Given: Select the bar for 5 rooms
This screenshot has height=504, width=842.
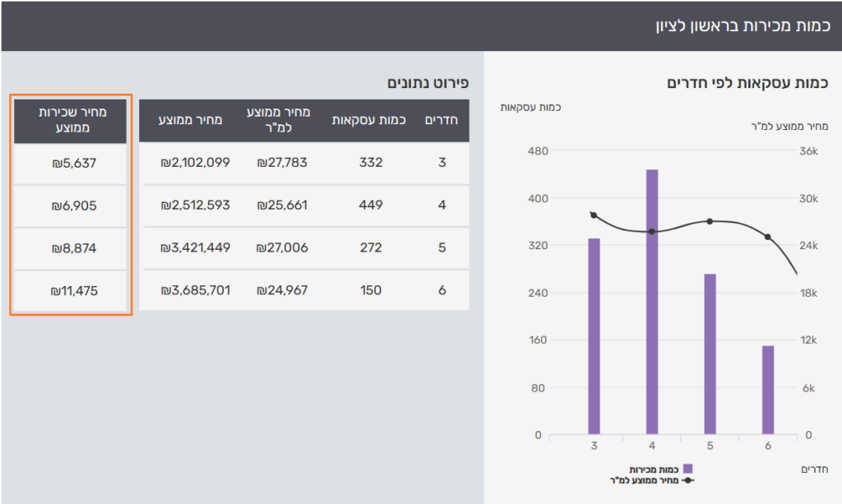Looking at the screenshot, I should click(710, 354).
